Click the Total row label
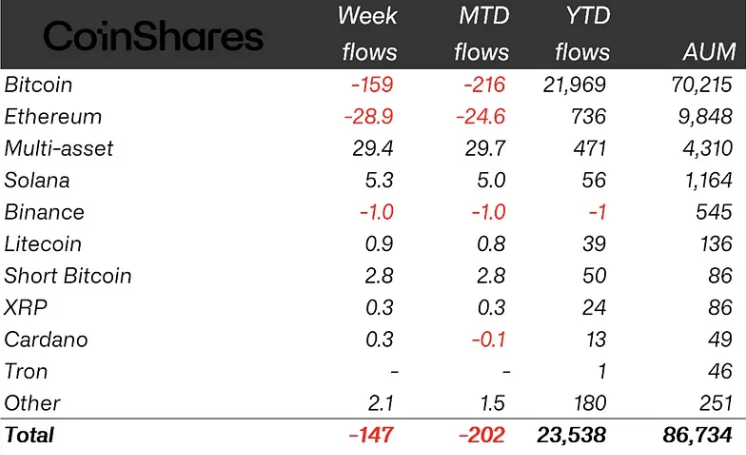Viewport: 746px width, 455px height. pyautogui.click(x=30, y=435)
